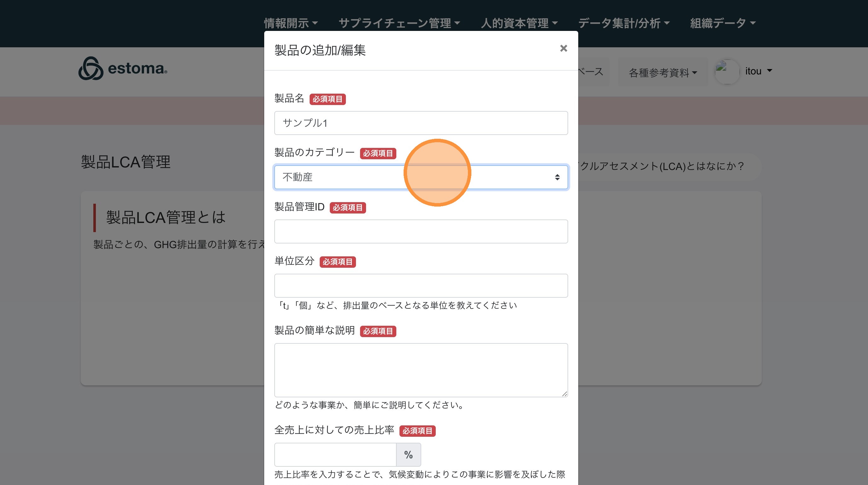
Task: Click the 売上比率 percentage input field
Action: click(335, 455)
